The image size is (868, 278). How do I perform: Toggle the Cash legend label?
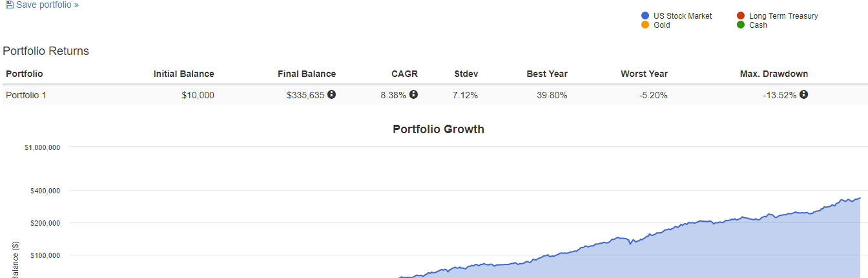pyautogui.click(x=758, y=25)
